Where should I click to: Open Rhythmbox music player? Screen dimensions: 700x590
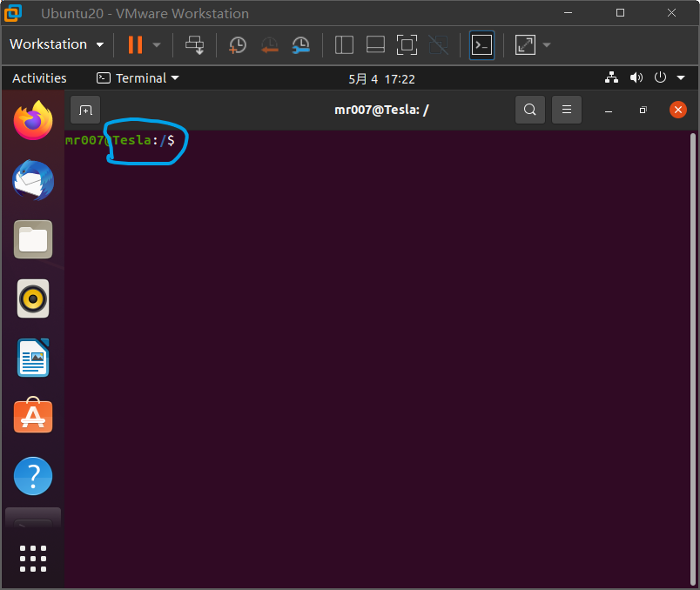click(33, 298)
